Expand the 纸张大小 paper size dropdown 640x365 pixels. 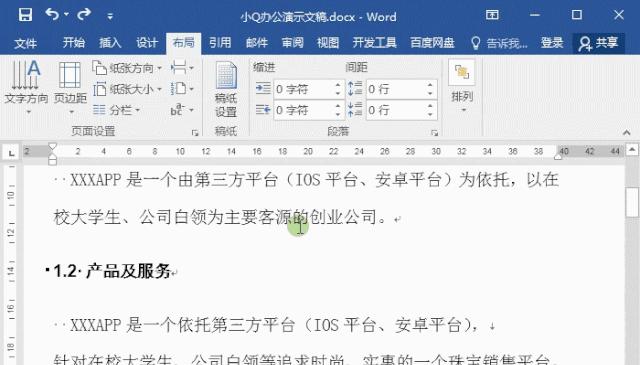pyautogui.click(x=127, y=89)
